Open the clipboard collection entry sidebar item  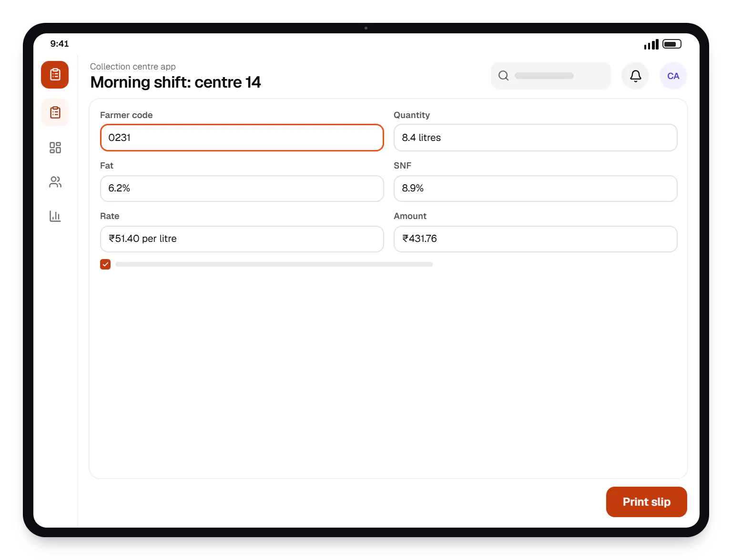(55, 112)
